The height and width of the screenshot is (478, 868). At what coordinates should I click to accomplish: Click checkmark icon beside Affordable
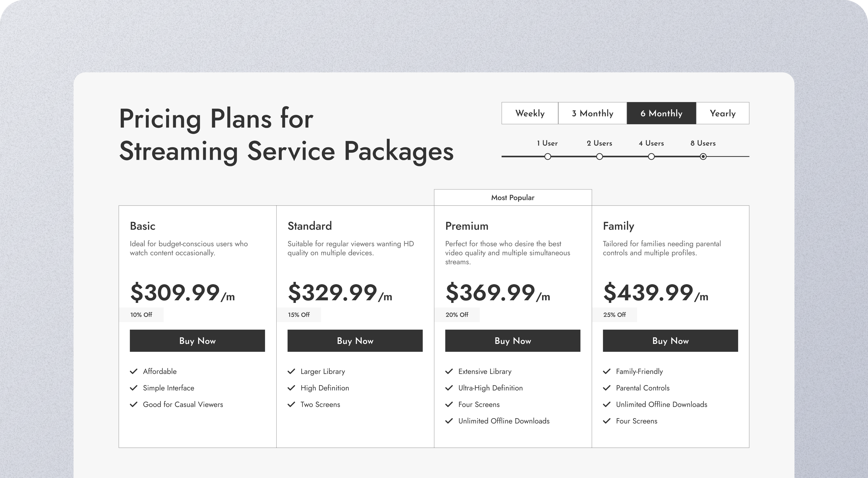click(x=134, y=371)
